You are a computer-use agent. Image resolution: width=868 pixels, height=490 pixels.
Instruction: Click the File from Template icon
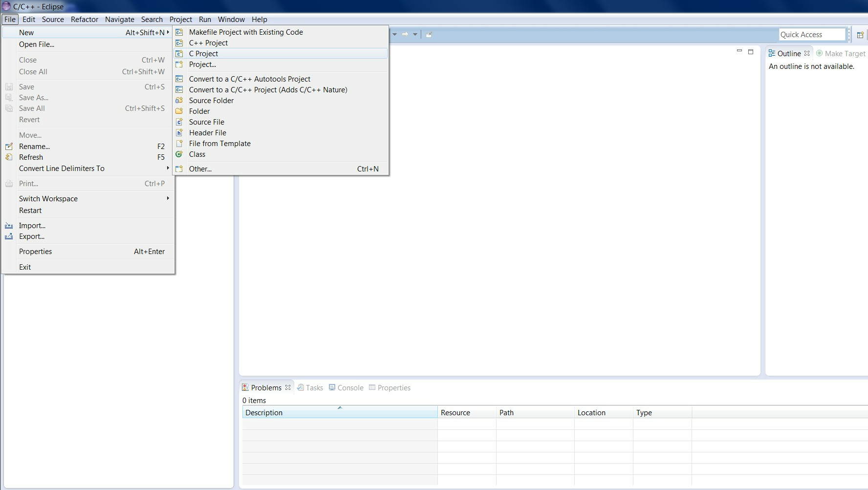pos(179,144)
